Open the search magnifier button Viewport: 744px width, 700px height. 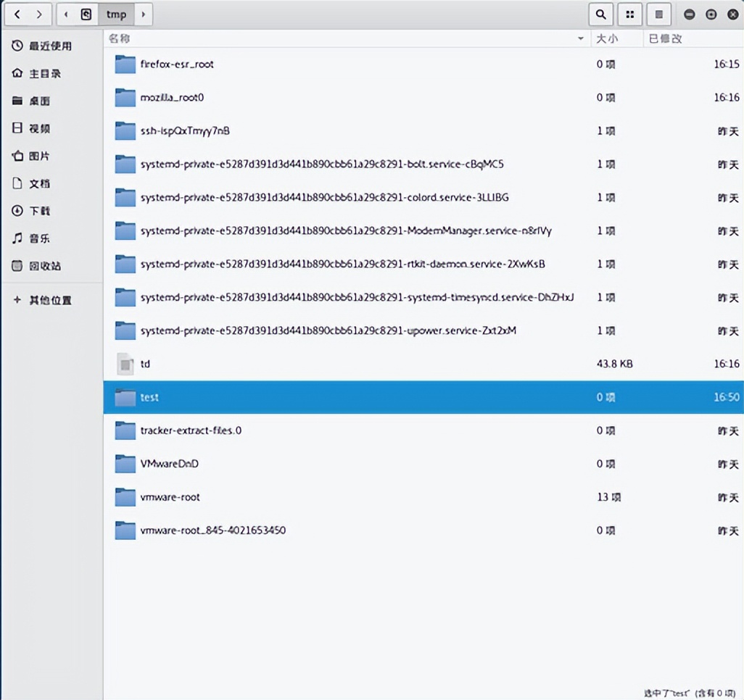(x=600, y=14)
